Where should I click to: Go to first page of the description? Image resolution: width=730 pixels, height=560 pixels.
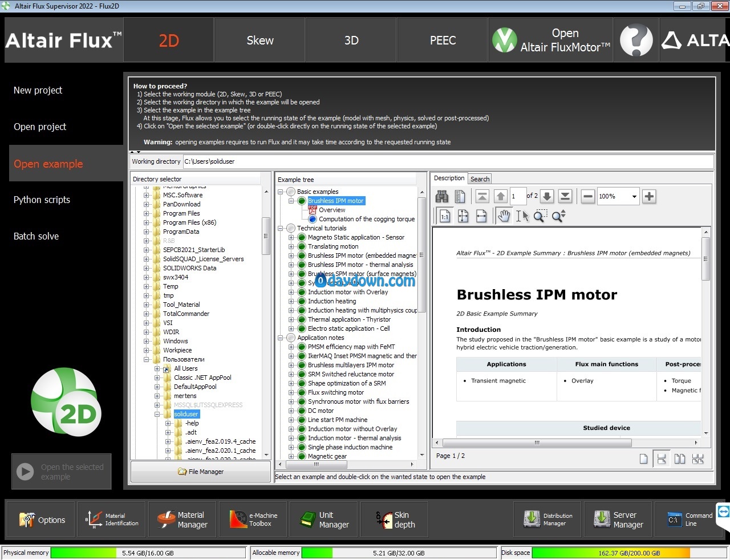click(x=482, y=197)
